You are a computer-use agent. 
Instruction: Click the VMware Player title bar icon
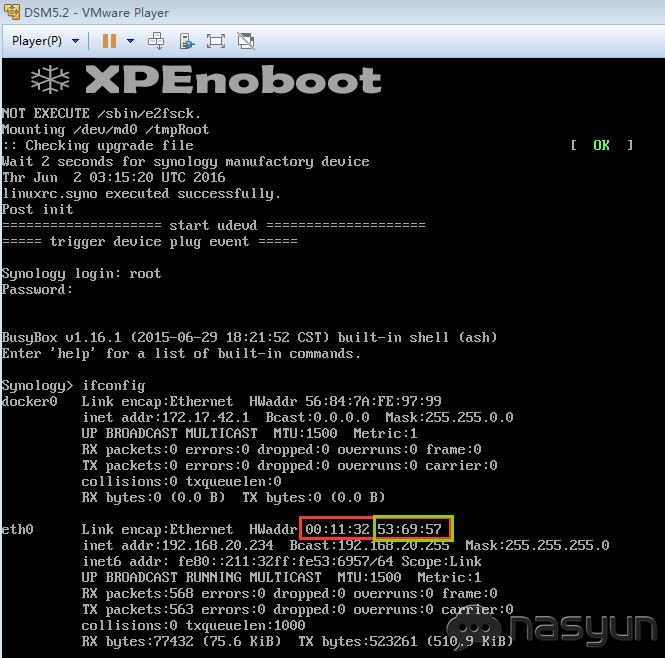pyautogui.click(x=11, y=12)
